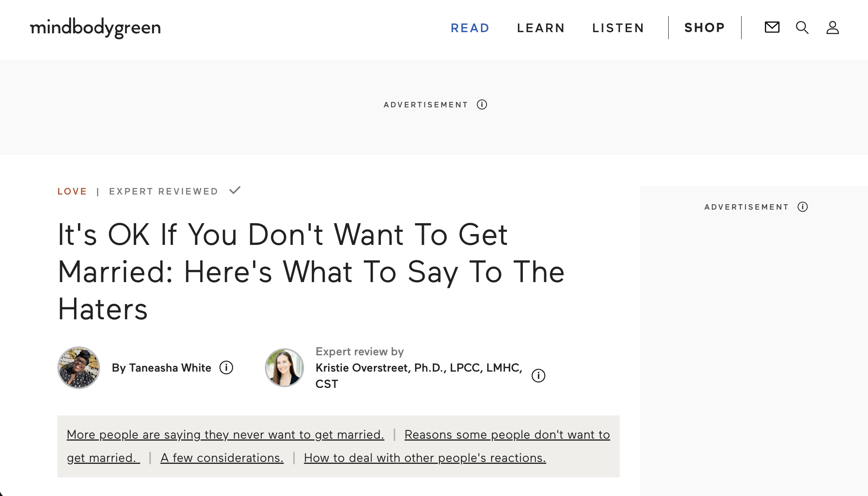The height and width of the screenshot is (496, 868).
Task: Go to the Shop section
Action: tap(704, 28)
